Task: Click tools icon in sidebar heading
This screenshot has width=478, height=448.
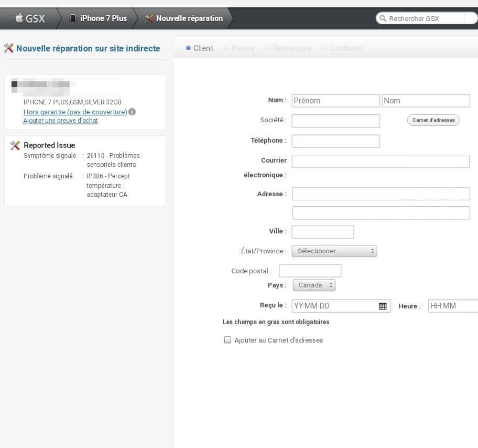Action: 8,48
